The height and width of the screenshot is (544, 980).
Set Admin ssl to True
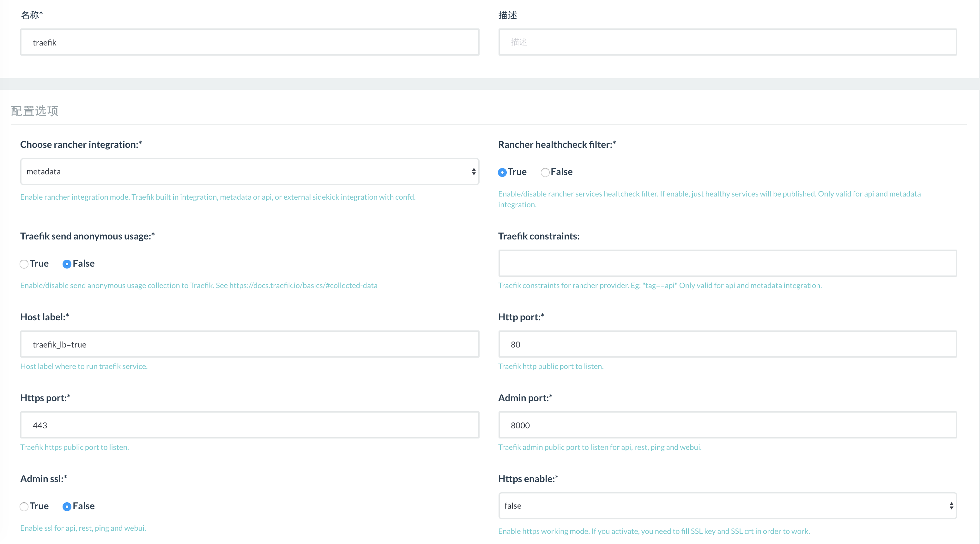coord(24,507)
